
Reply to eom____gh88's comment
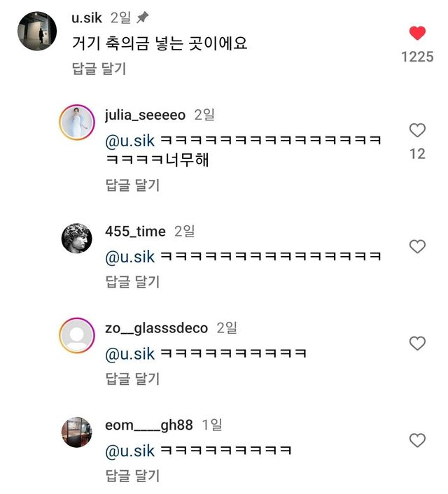click(x=132, y=476)
